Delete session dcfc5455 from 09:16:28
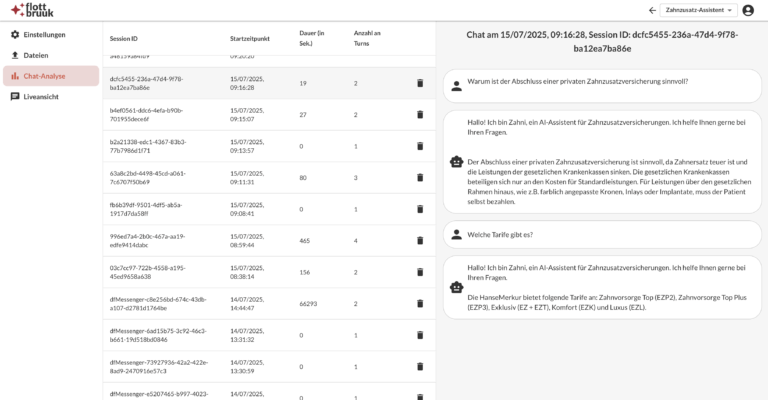 click(420, 83)
